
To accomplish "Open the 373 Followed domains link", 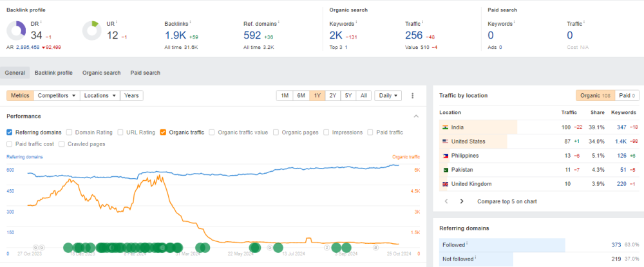I will pyautogui.click(x=616, y=244).
